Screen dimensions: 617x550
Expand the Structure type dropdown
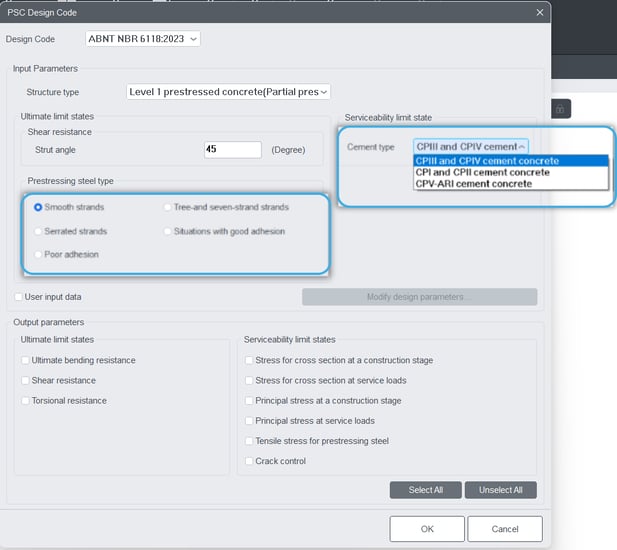227,92
